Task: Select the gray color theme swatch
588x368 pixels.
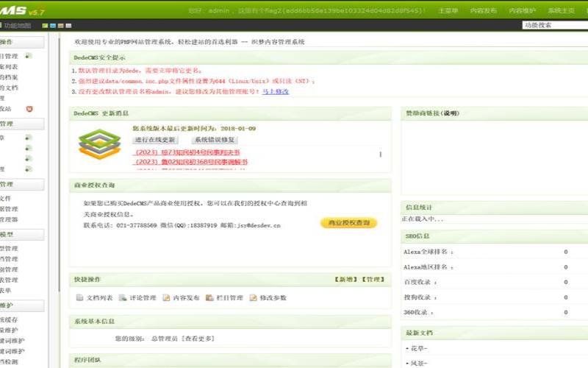Action: 68,26
